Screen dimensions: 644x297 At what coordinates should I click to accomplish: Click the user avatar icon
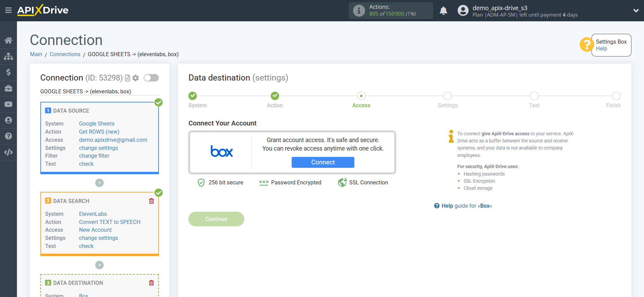[463, 10]
